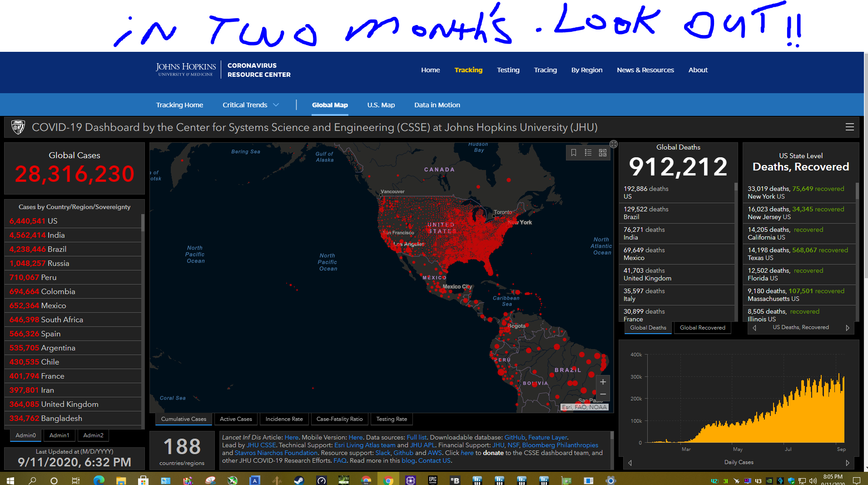Go to the Home page in top navigation
Screen dimensions: 868x485
coord(430,70)
